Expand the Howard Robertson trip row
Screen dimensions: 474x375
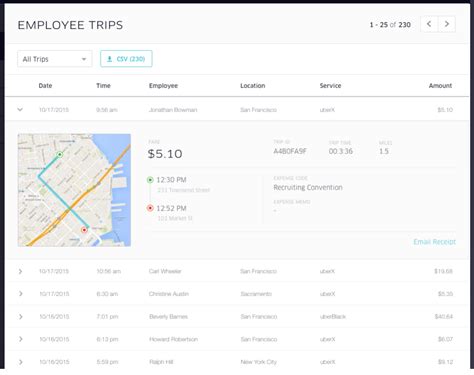pyautogui.click(x=20, y=339)
